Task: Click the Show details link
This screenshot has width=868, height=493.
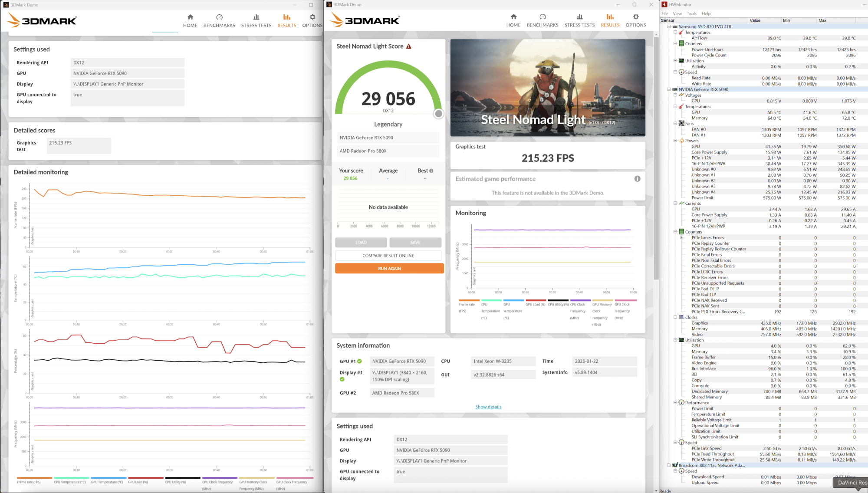Action: click(x=488, y=407)
